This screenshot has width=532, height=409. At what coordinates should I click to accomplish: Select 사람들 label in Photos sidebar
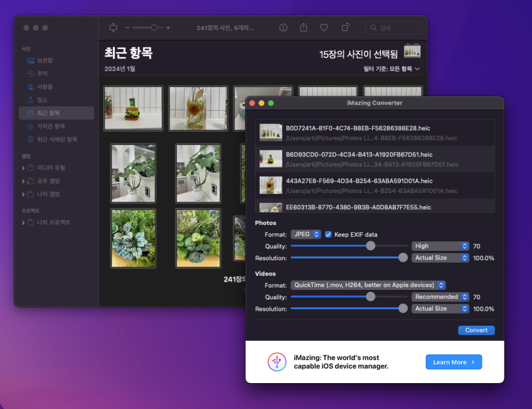(45, 87)
